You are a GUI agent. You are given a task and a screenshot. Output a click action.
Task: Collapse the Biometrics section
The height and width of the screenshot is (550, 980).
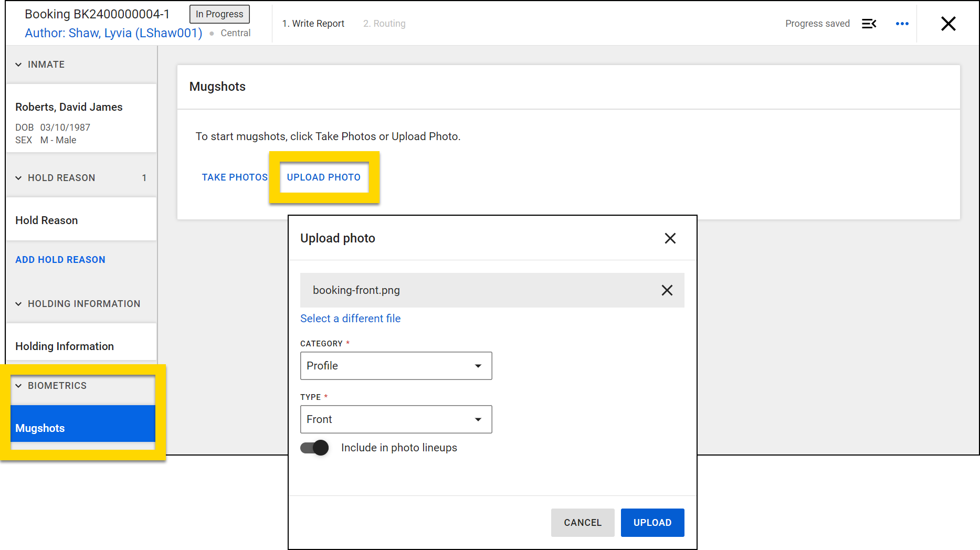click(x=19, y=386)
